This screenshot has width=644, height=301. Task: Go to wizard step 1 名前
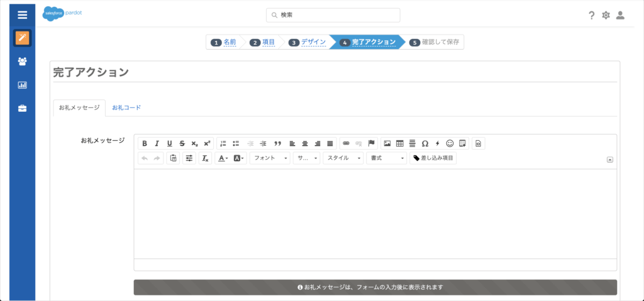(224, 42)
